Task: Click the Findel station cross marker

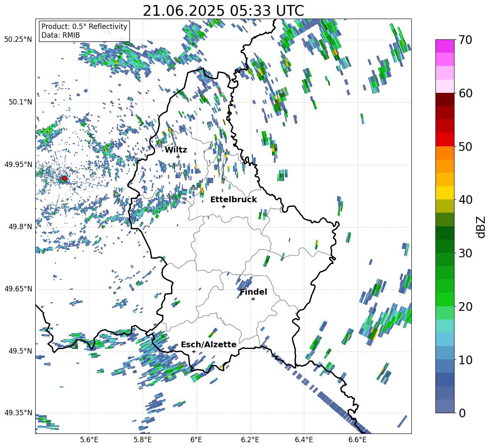Action: coord(253,299)
